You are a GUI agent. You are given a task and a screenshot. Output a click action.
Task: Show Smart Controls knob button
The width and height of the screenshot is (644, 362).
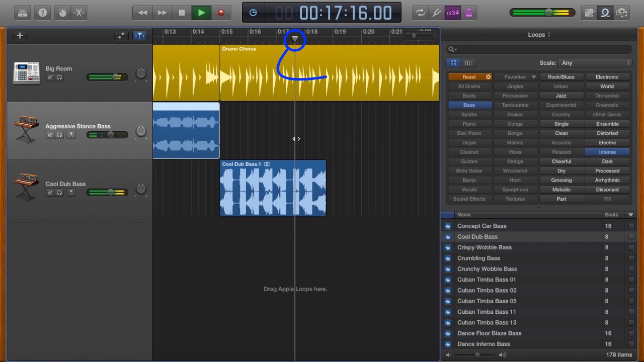pyautogui.click(x=63, y=13)
